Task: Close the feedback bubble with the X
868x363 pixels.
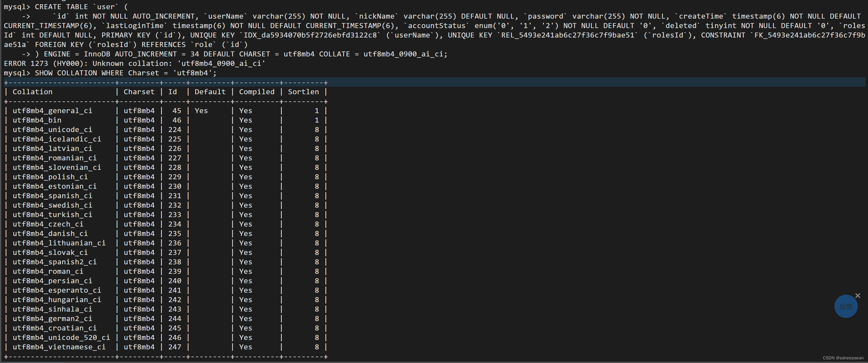Action: click(x=857, y=295)
